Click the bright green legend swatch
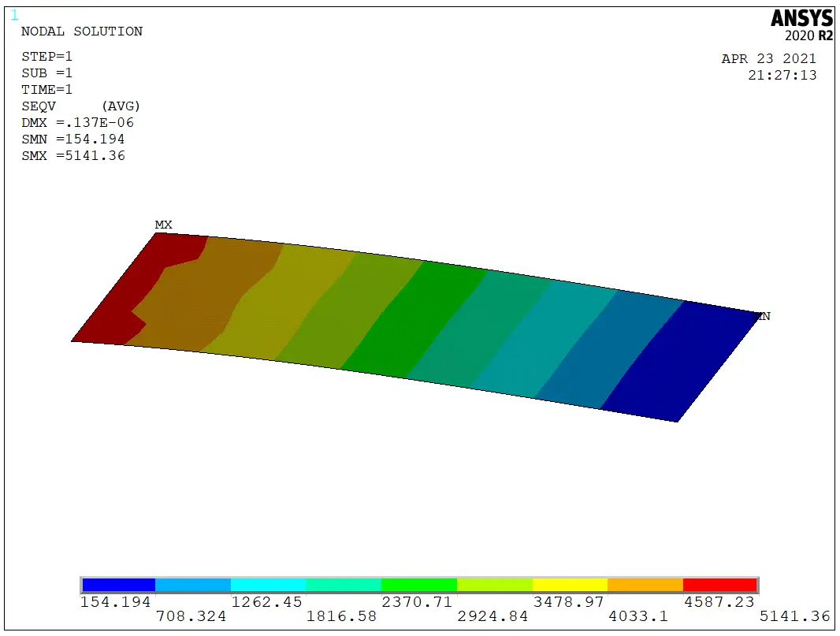This screenshot has height=636, width=840. coord(419,585)
